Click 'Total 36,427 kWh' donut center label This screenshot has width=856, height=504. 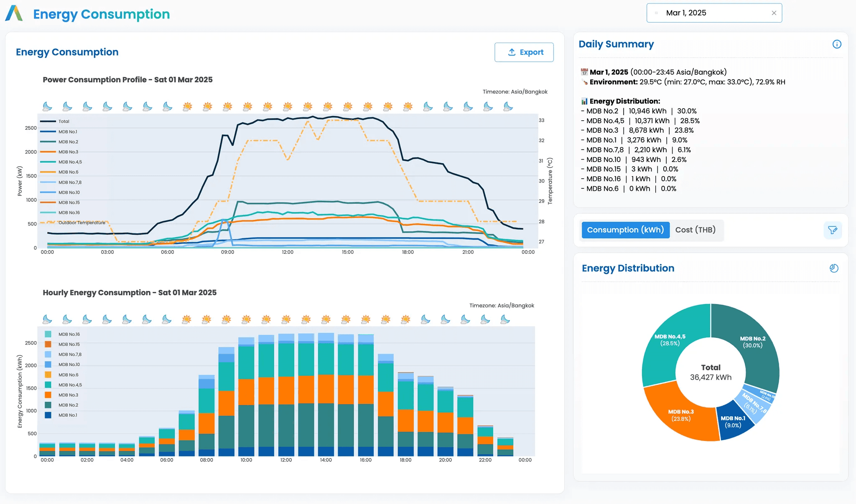point(711,372)
